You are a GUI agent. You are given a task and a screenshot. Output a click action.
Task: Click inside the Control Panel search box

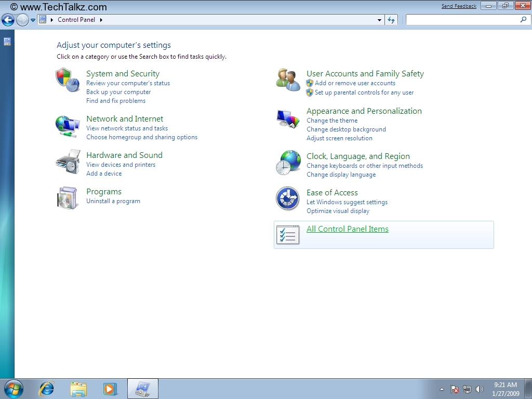[462, 20]
